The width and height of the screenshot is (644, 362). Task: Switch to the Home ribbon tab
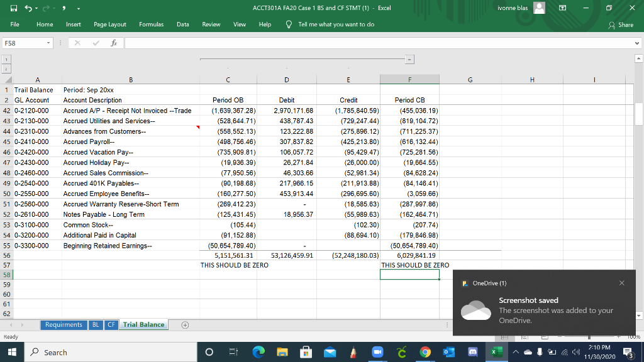point(45,25)
